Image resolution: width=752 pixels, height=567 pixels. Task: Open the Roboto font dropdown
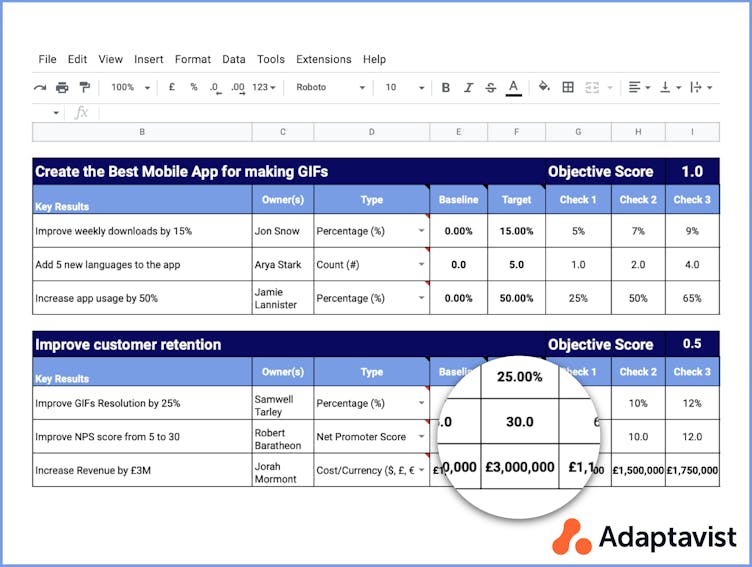[x=330, y=88]
